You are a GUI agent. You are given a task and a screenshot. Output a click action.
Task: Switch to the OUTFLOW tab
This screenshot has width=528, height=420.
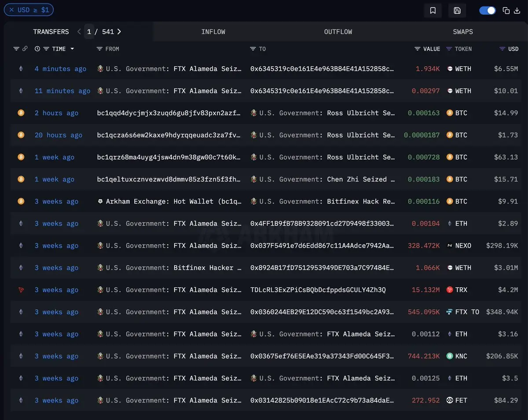coord(338,32)
